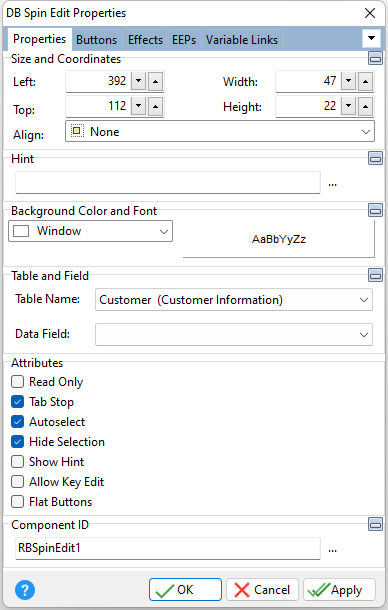The height and width of the screenshot is (610, 388).
Task: Increase the Height value
Action: [x=365, y=106]
